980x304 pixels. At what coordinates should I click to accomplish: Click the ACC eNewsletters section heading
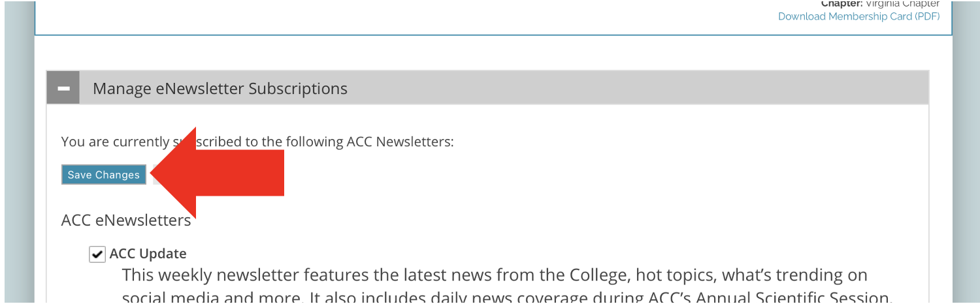pos(126,220)
